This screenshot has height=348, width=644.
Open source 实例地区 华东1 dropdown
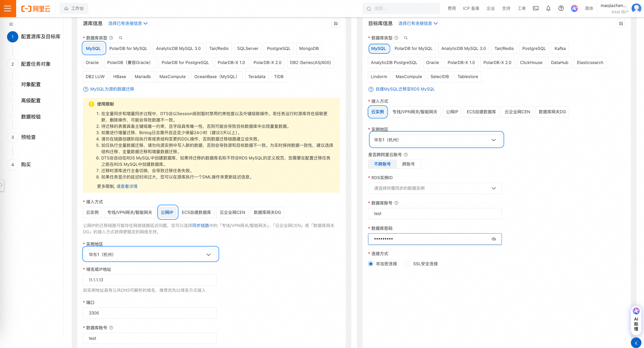[x=150, y=254]
